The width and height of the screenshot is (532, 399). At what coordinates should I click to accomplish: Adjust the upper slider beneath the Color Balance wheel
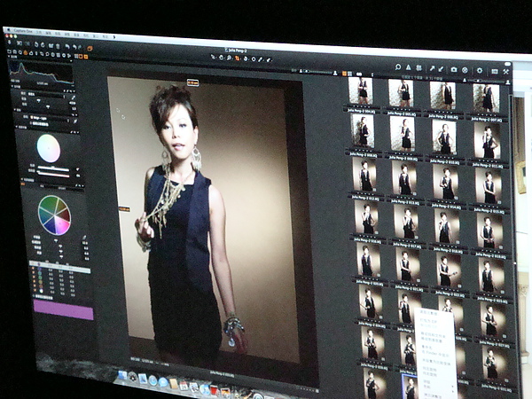53,168
